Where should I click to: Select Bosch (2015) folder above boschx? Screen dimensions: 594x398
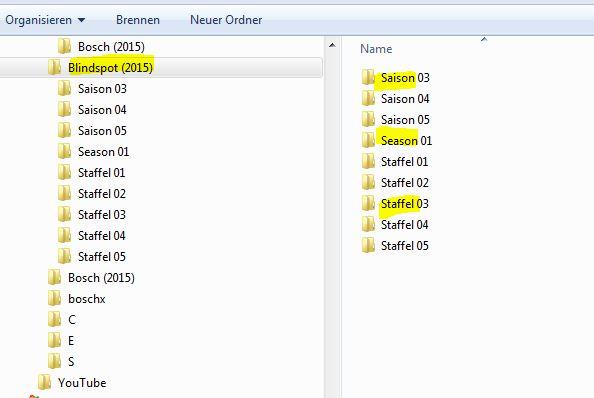(x=101, y=278)
